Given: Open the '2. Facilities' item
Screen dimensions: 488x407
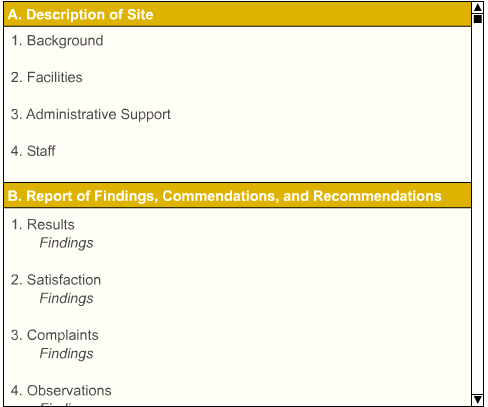Looking at the screenshot, I should coord(47,77).
